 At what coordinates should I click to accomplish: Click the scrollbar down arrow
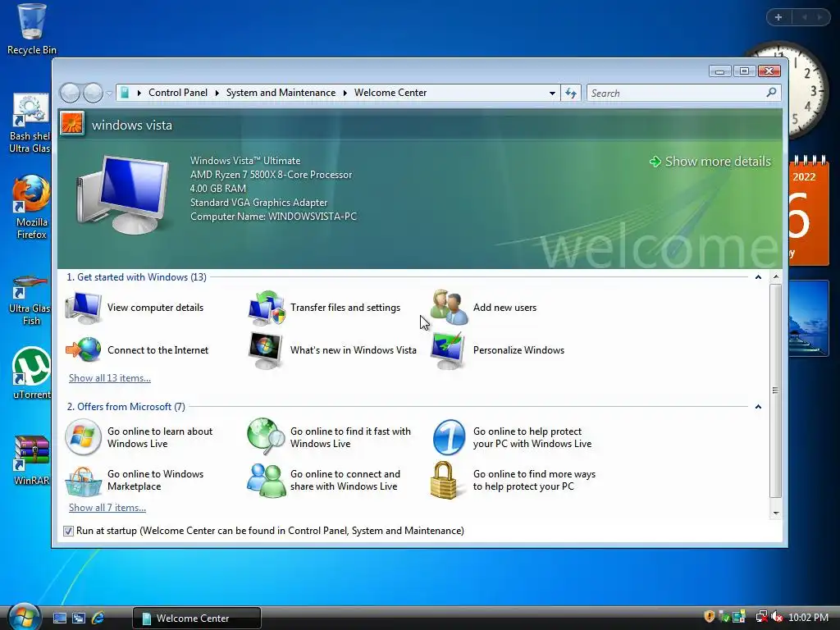point(776,514)
